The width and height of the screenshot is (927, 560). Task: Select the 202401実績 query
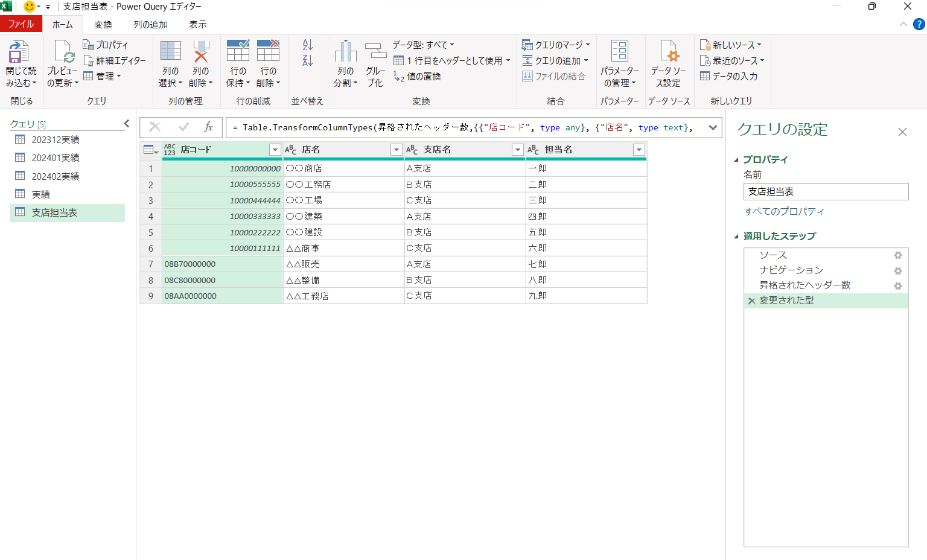[68, 157]
